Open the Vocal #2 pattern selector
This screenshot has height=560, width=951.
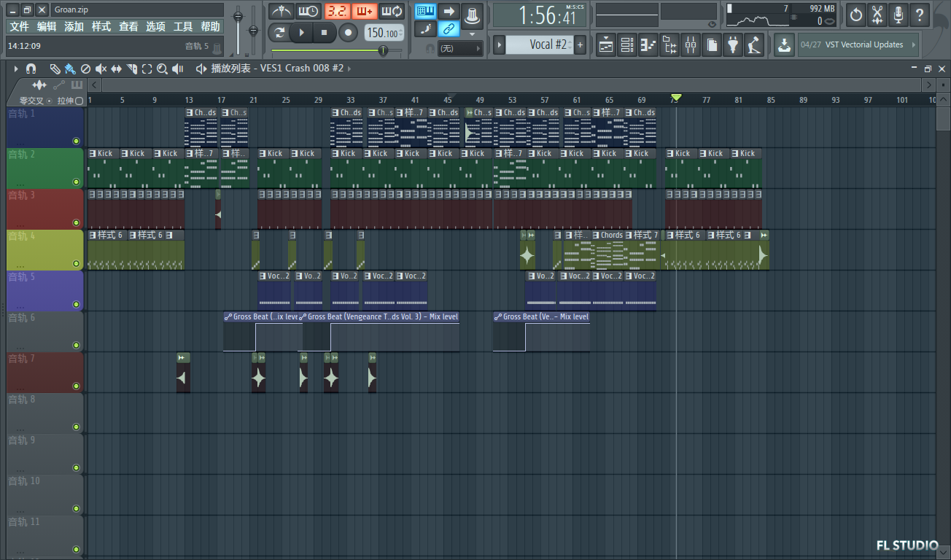540,44
